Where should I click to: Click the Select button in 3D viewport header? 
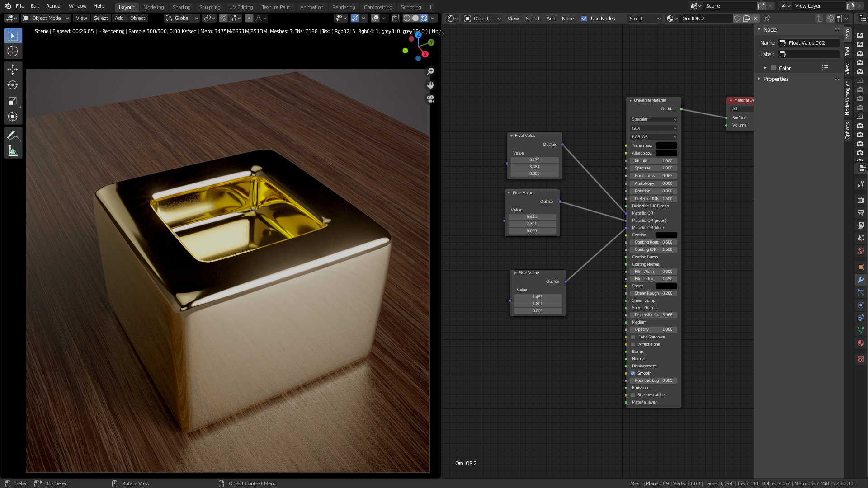tap(101, 18)
